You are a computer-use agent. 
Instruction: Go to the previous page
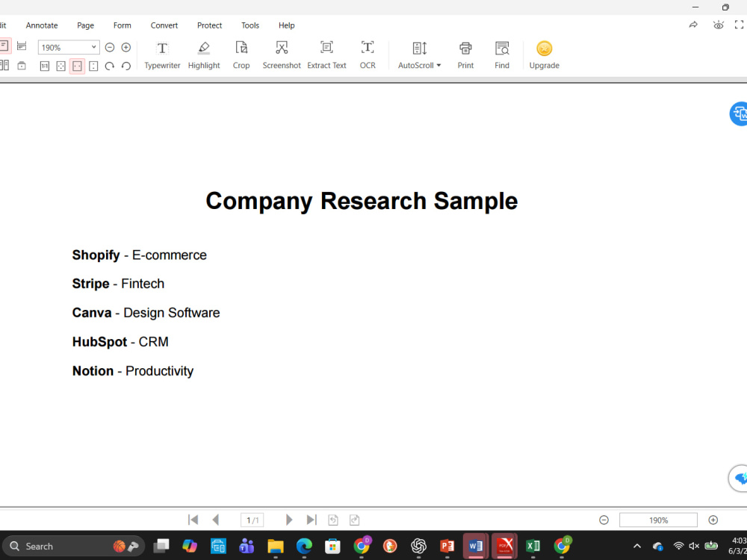coord(216,520)
